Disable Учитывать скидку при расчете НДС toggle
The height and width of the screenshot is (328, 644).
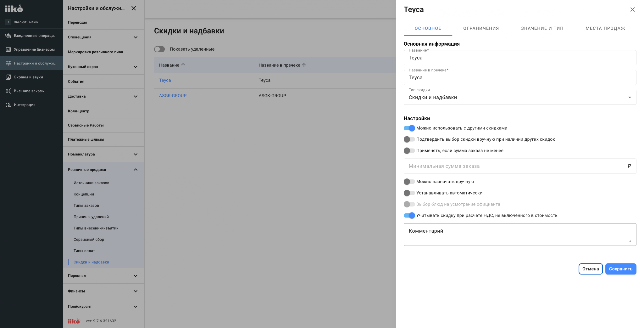click(x=409, y=216)
